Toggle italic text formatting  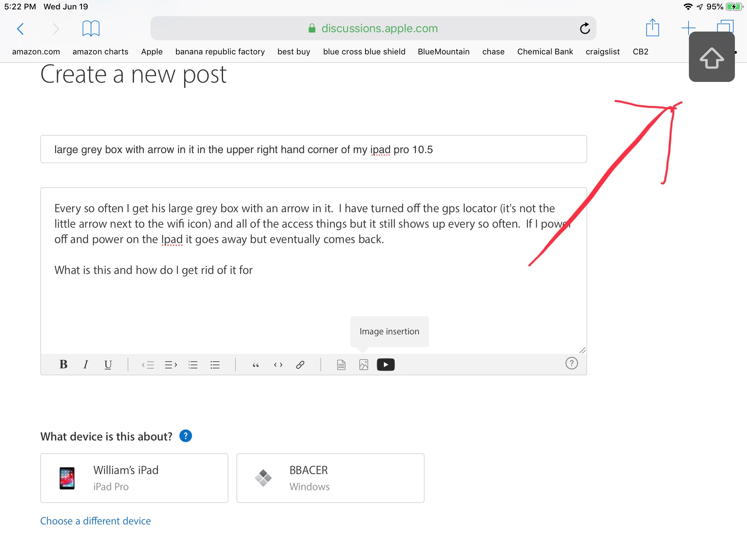click(x=85, y=365)
